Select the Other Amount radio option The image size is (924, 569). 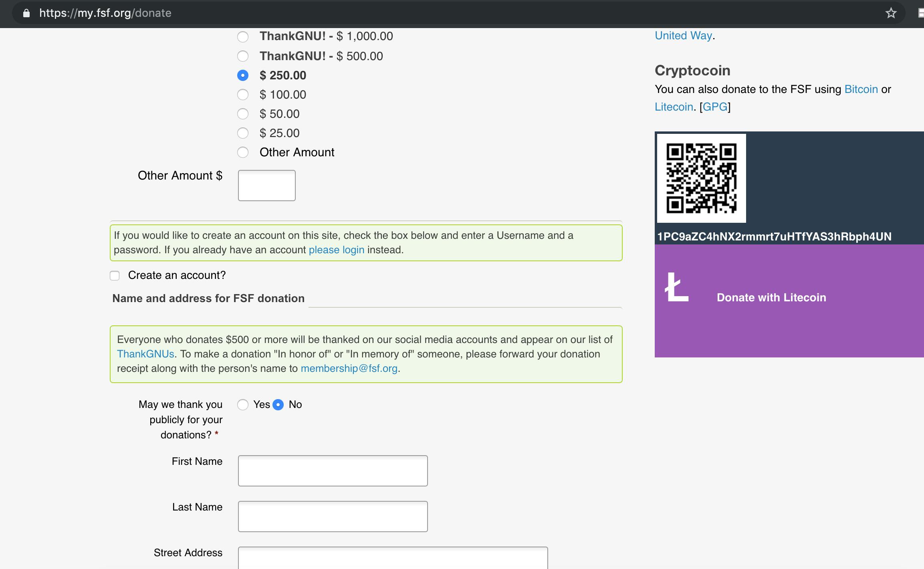243,152
